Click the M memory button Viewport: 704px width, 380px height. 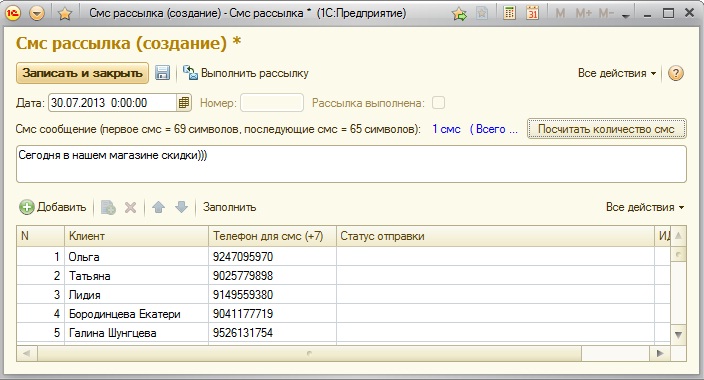560,13
